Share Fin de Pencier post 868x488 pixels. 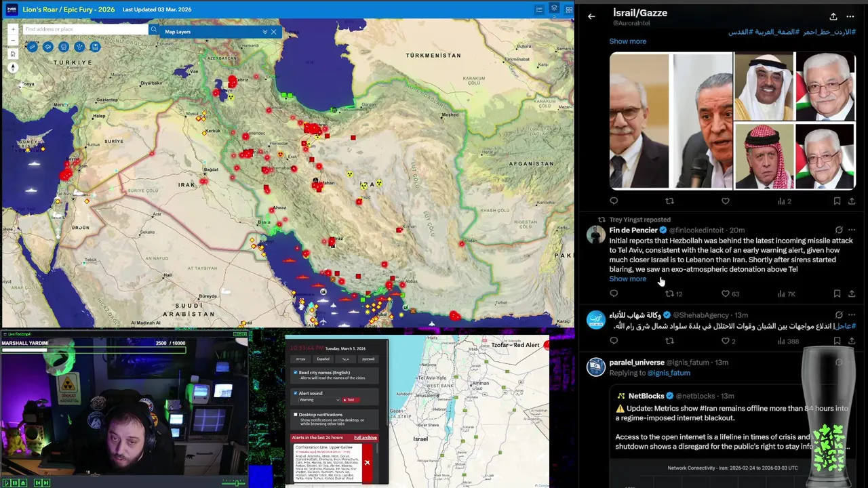click(x=852, y=293)
